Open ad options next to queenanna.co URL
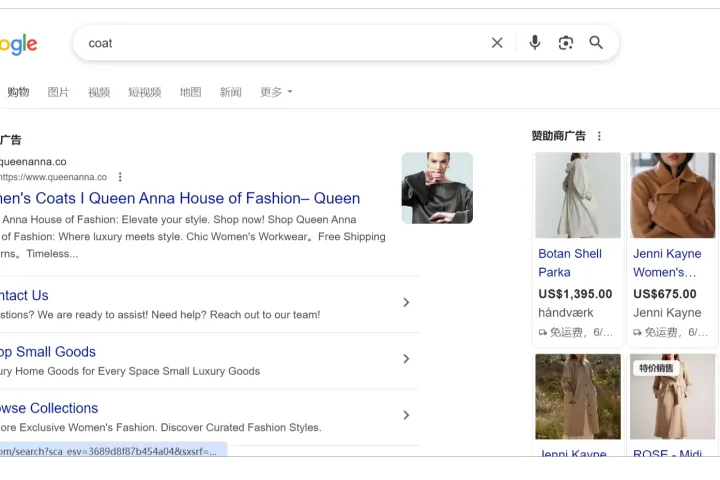Image resolution: width=720 pixels, height=480 pixels. (120, 177)
